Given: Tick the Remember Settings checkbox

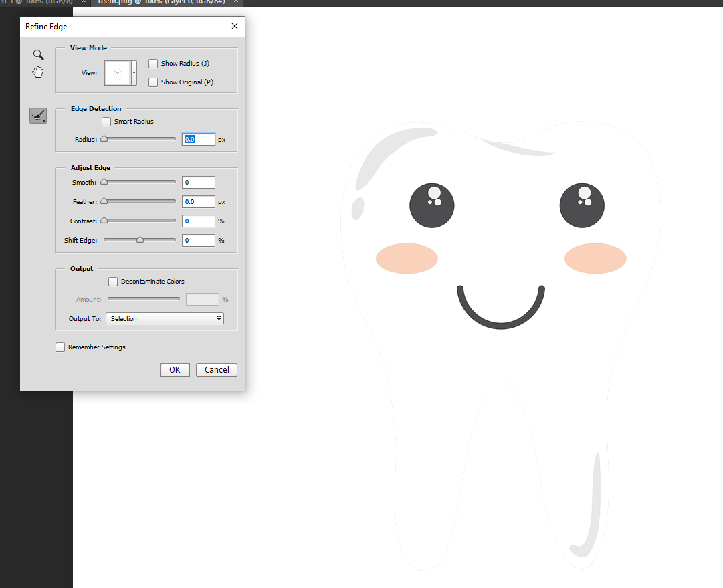Looking at the screenshot, I should tap(60, 347).
